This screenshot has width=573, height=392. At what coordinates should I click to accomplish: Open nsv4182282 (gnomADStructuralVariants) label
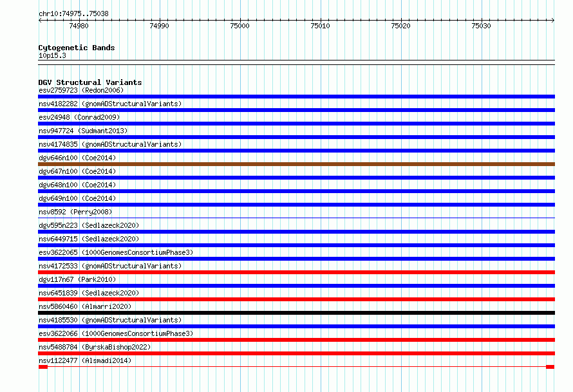click(110, 104)
